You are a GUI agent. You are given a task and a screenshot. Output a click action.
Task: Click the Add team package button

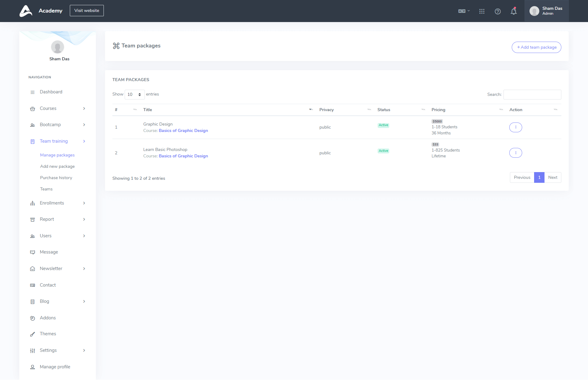pos(536,47)
